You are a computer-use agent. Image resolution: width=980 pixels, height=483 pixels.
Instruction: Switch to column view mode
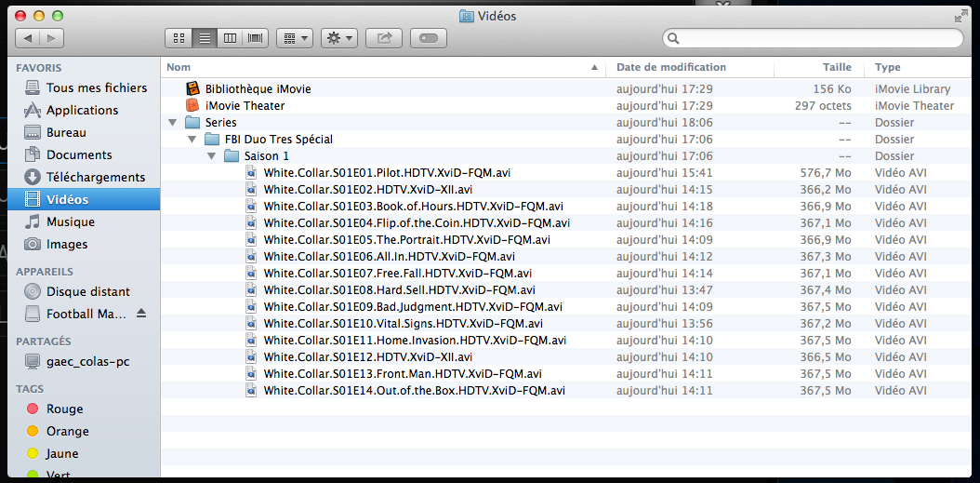coord(230,38)
